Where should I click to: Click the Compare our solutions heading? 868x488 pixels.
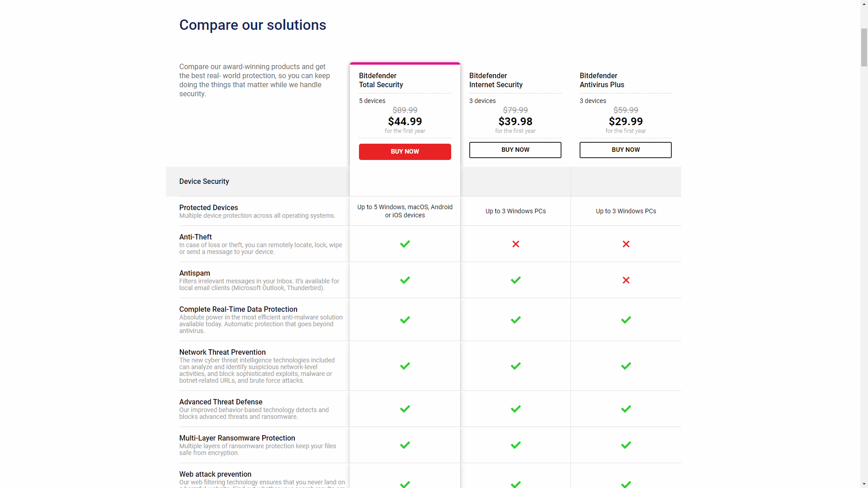[x=252, y=25]
